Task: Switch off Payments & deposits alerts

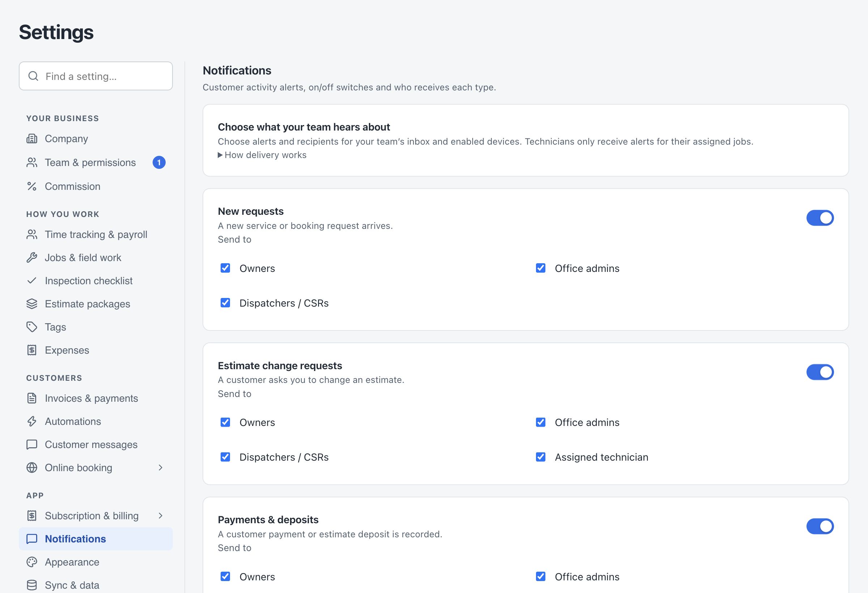Action: click(820, 526)
